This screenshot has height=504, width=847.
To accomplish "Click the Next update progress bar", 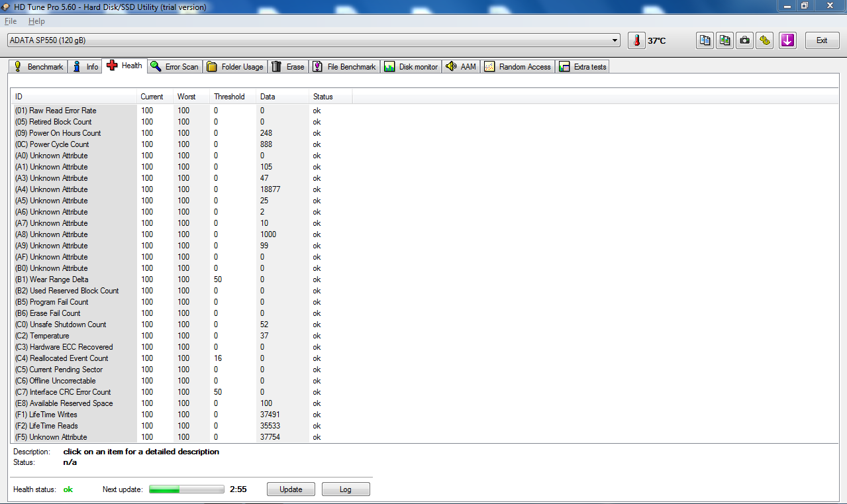I will coord(187,489).
